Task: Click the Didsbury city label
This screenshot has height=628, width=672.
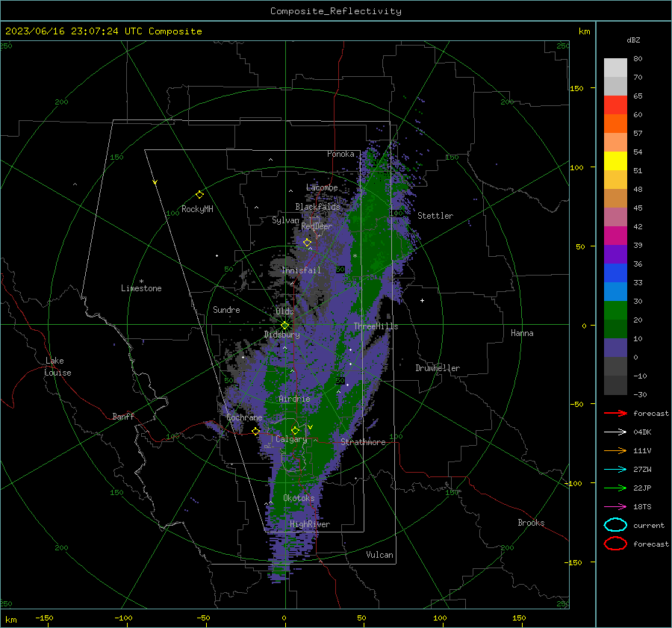Action: (281, 335)
